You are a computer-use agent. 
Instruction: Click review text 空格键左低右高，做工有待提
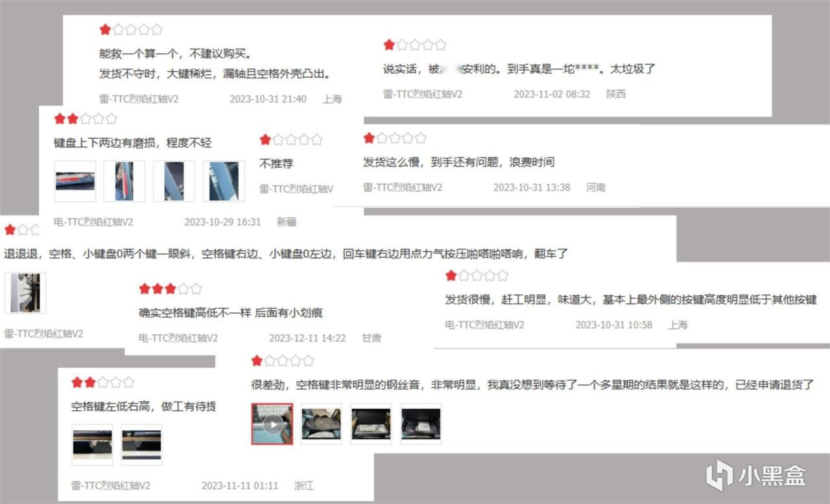click(x=143, y=406)
